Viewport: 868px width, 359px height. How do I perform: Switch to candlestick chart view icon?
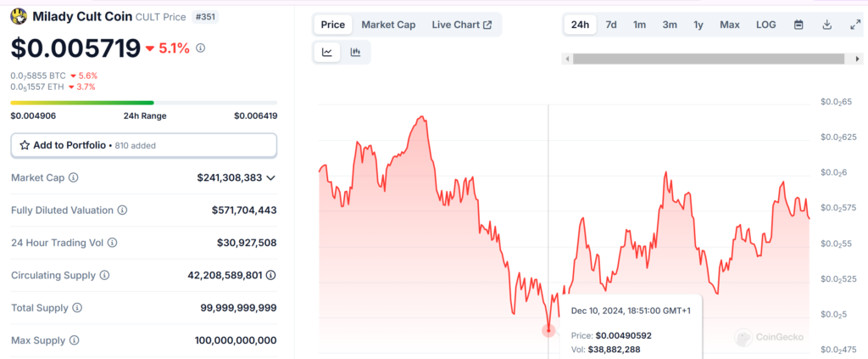pos(356,53)
